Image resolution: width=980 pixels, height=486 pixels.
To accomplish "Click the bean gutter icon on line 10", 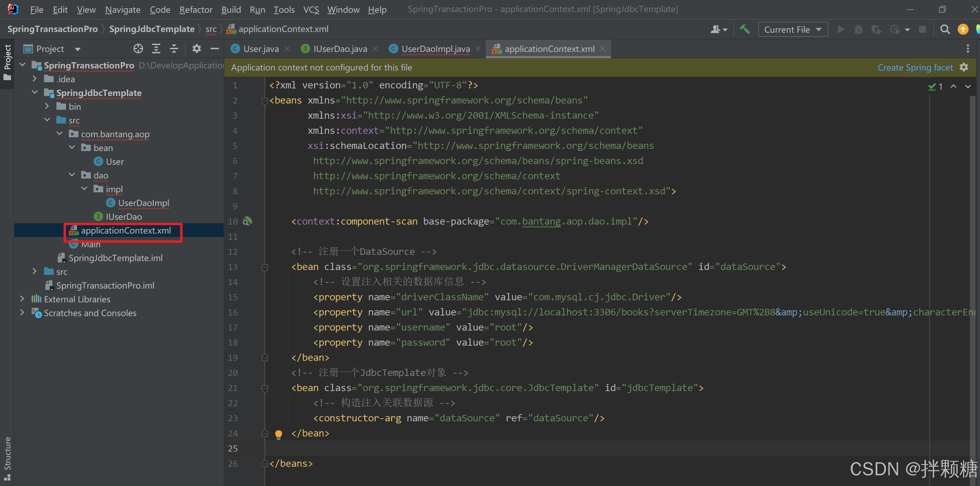I will (x=247, y=221).
